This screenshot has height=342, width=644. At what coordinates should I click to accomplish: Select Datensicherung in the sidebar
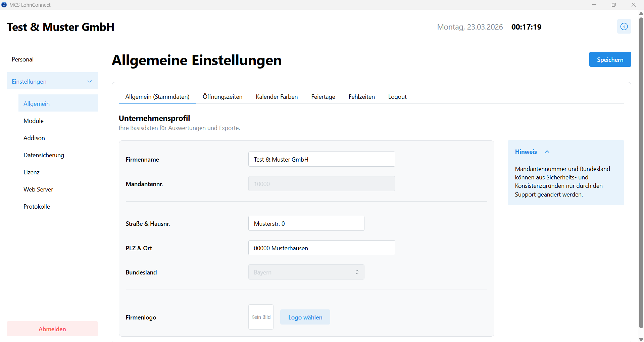(x=44, y=155)
